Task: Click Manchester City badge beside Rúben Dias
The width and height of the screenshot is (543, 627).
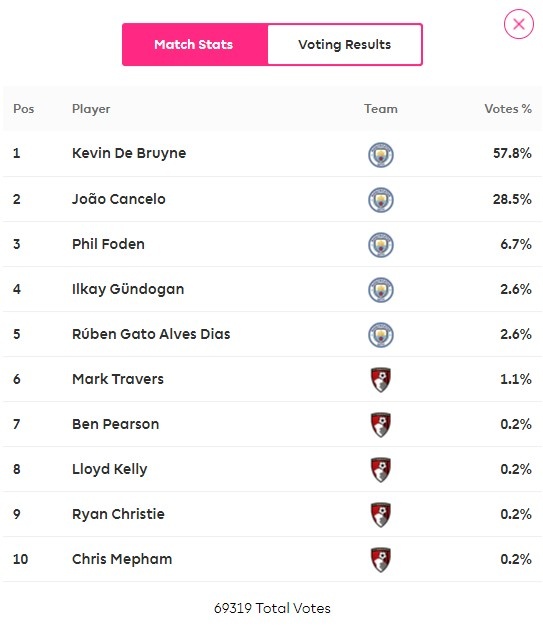Action: point(381,335)
